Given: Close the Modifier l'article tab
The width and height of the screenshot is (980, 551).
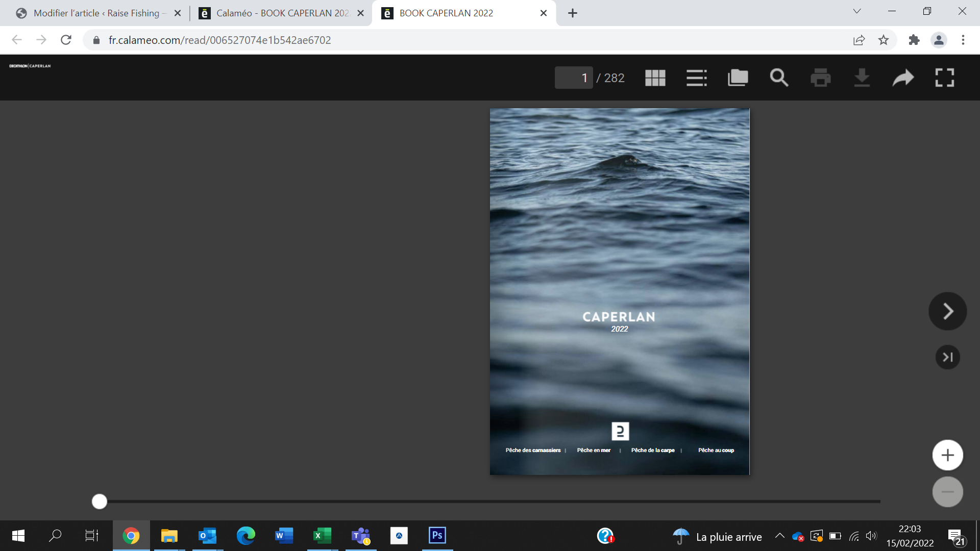Looking at the screenshot, I should click(178, 13).
